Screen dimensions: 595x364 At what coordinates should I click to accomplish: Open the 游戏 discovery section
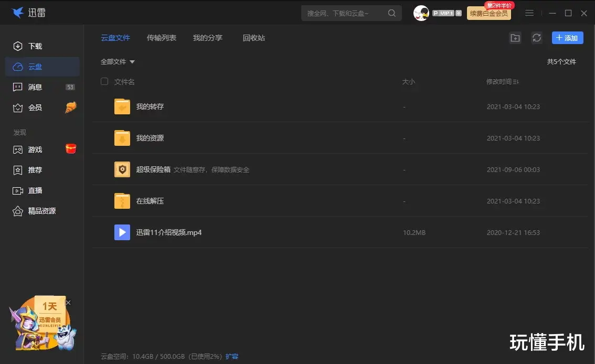[35, 149]
